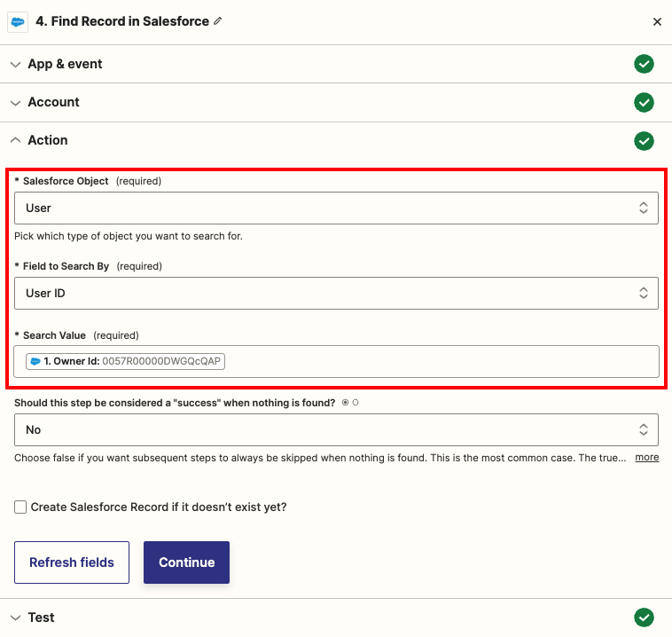Image resolution: width=672 pixels, height=637 pixels.
Task: Click up-down arrows on No dropdown
Action: 644,429
